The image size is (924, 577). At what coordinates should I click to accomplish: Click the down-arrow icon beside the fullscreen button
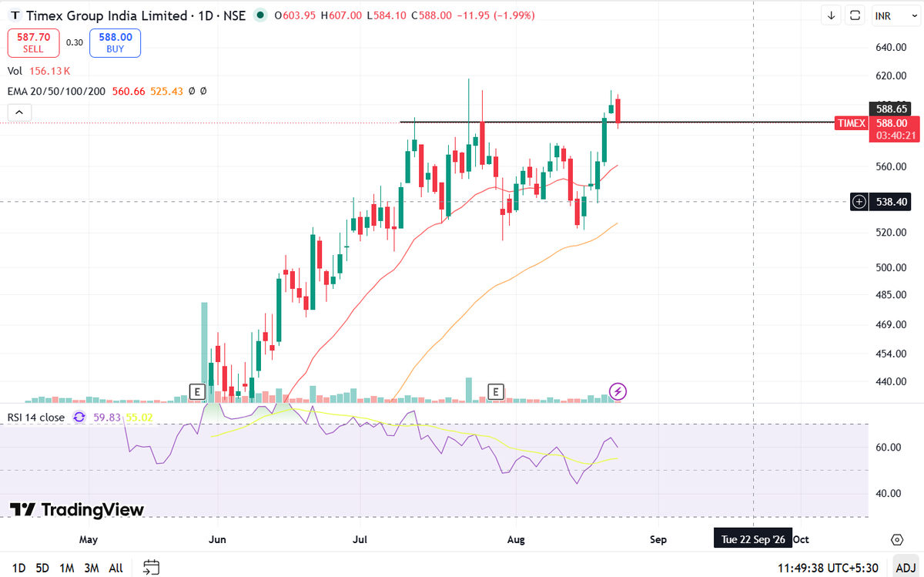[832, 15]
